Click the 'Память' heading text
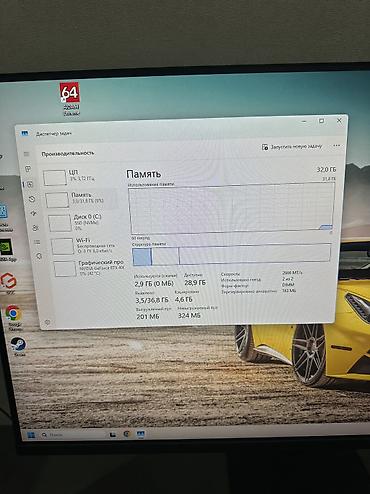Screen dimensions: 370x494 click(144, 174)
